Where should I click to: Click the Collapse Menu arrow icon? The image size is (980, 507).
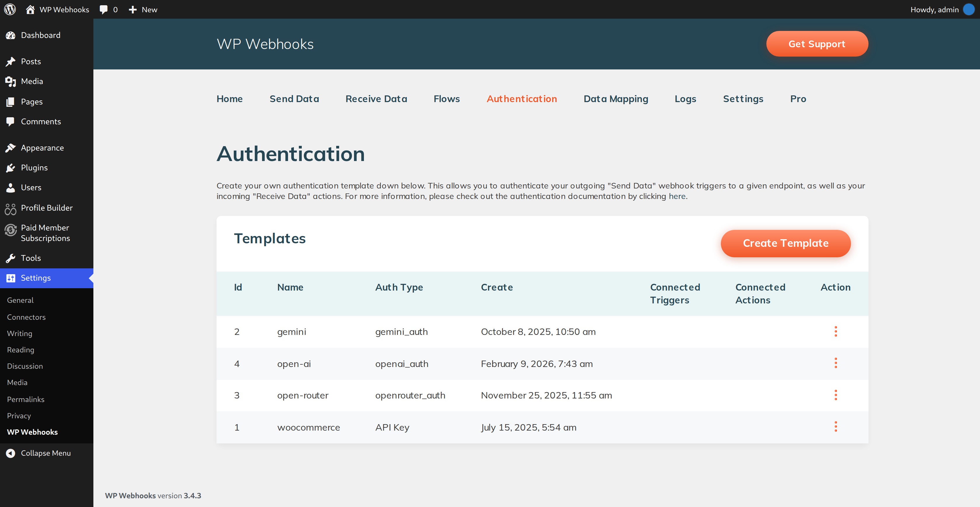tap(11, 453)
